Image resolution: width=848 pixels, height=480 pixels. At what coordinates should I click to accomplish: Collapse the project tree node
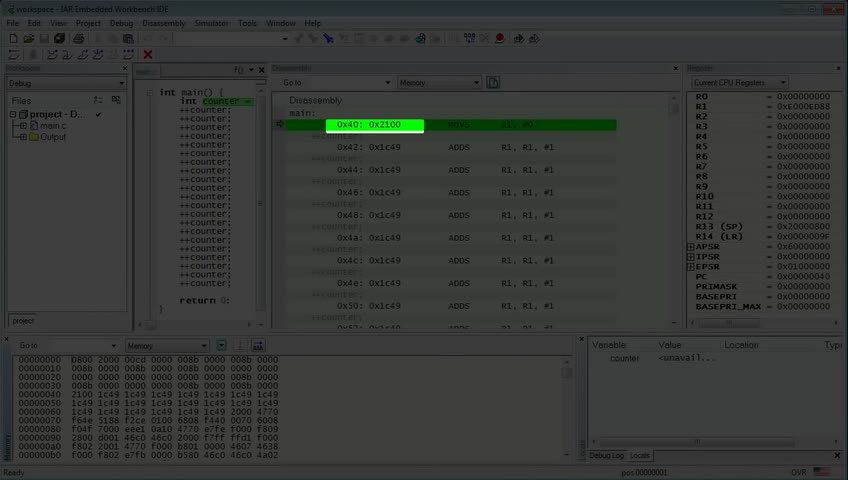[13, 115]
